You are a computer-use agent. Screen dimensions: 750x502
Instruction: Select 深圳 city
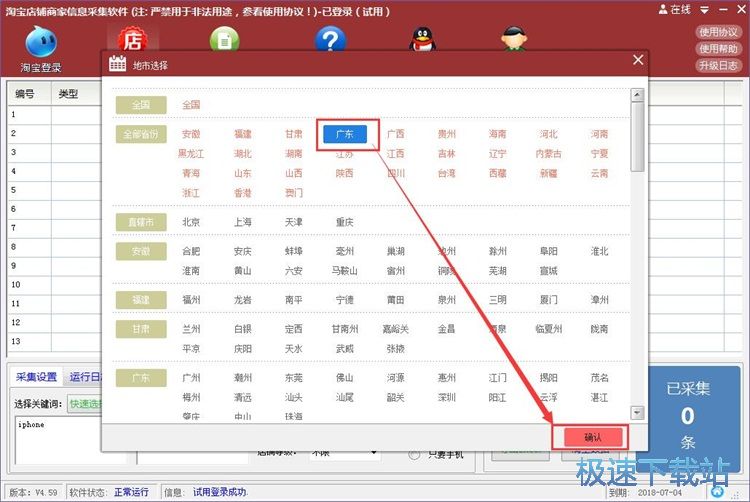[447, 398]
